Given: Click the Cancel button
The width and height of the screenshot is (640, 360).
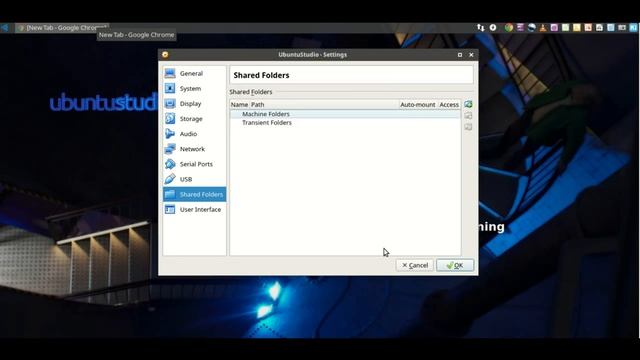Looking at the screenshot, I should (414, 265).
